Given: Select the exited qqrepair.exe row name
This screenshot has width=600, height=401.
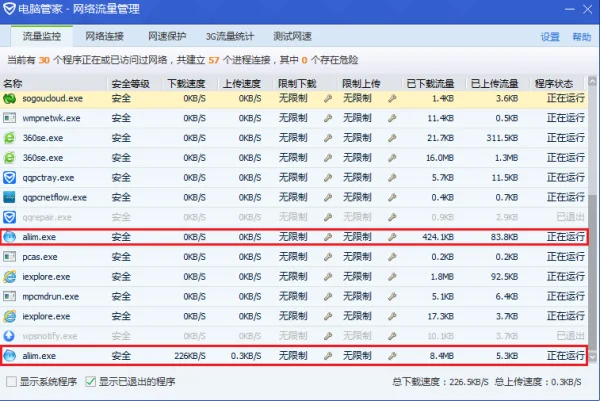Looking at the screenshot, I should pyautogui.click(x=47, y=217).
